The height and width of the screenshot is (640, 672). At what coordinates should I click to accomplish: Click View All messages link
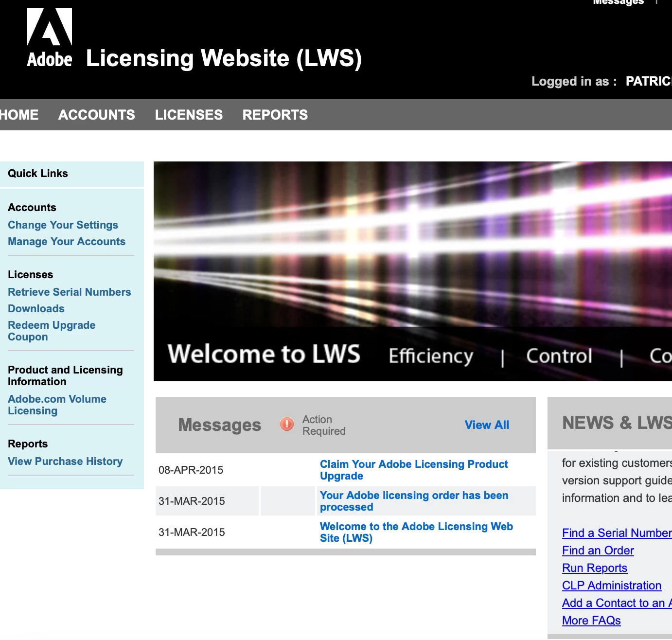point(487,425)
